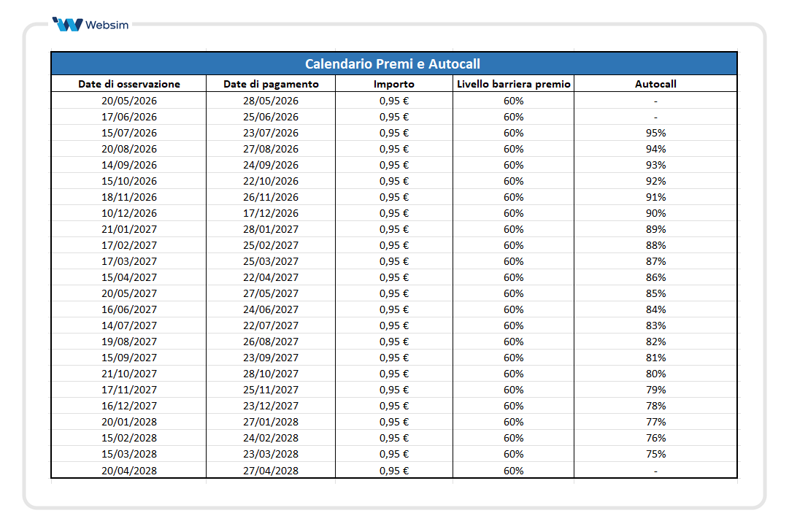Click the payment date 28/05/2026
789x532 pixels.
coord(270,101)
